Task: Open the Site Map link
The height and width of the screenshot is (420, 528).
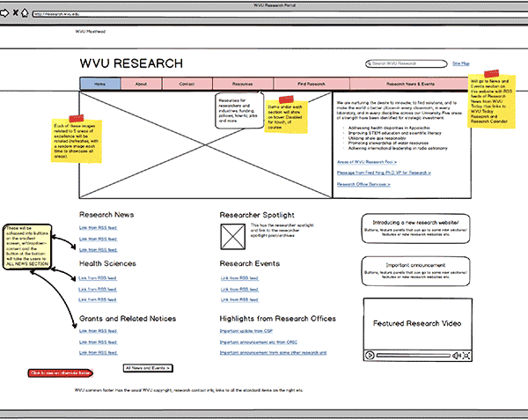Action: tap(460, 63)
